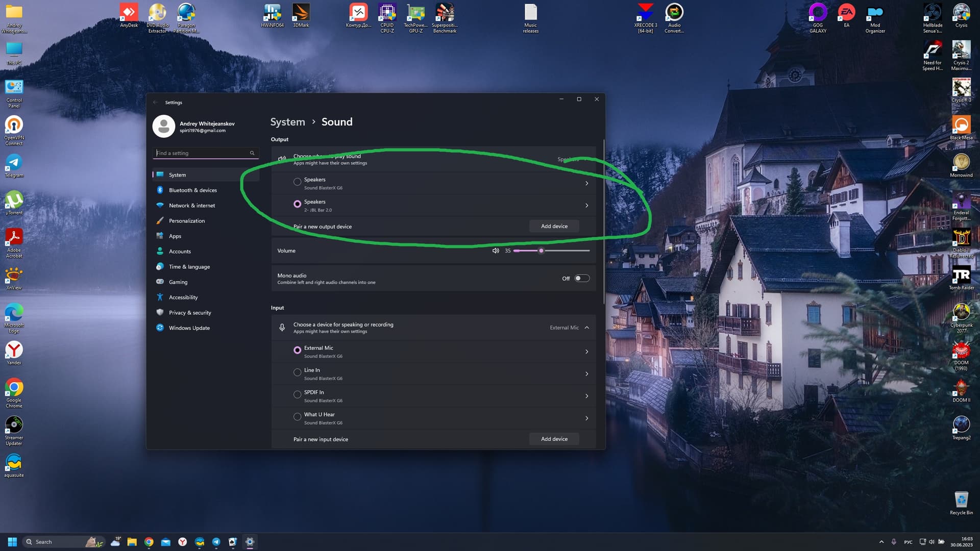Click Add device for input pairing
This screenshot has height=551, width=980.
(554, 439)
